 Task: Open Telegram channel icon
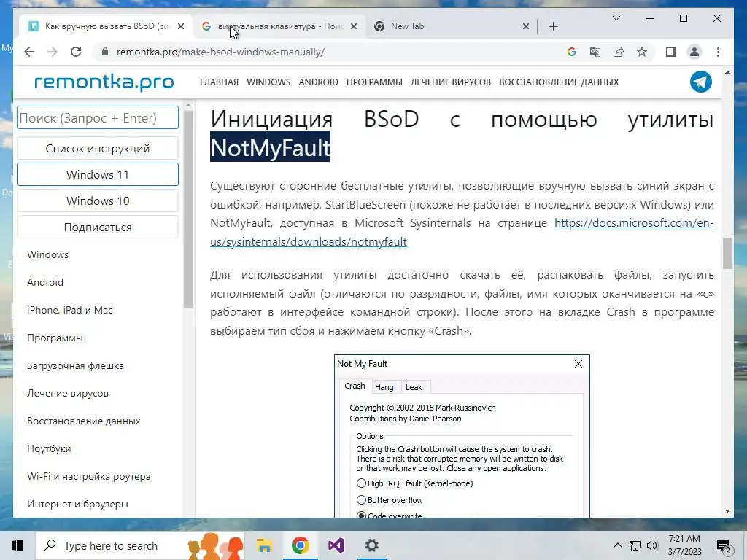[701, 82]
